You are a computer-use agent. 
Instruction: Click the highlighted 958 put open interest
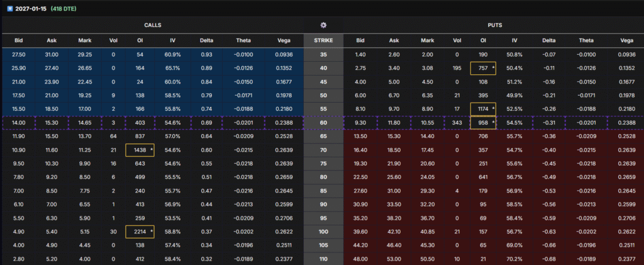(x=483, y=123)
